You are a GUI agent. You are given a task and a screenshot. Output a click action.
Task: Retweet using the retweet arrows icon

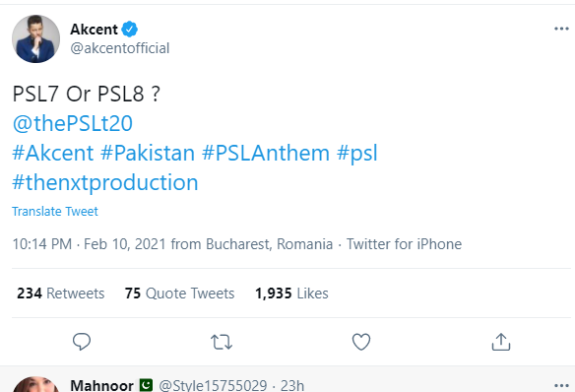pos(222,342)
